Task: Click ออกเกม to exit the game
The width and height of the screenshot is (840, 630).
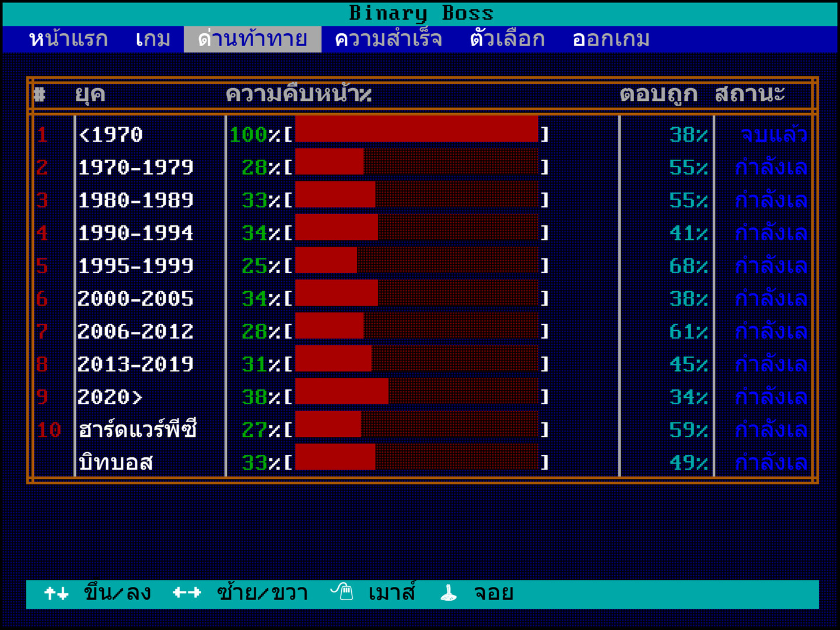Action: (x=611, y=39)
